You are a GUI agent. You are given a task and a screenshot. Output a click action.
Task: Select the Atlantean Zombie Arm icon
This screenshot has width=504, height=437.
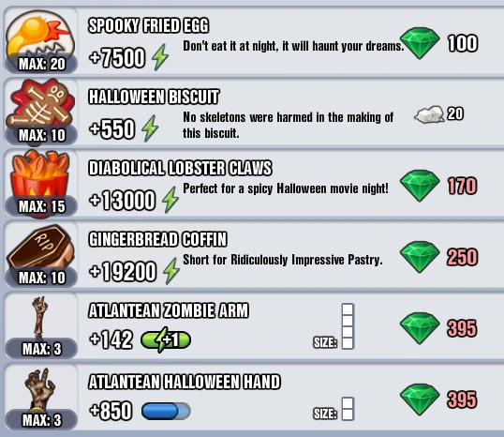[x=40, y=317]
